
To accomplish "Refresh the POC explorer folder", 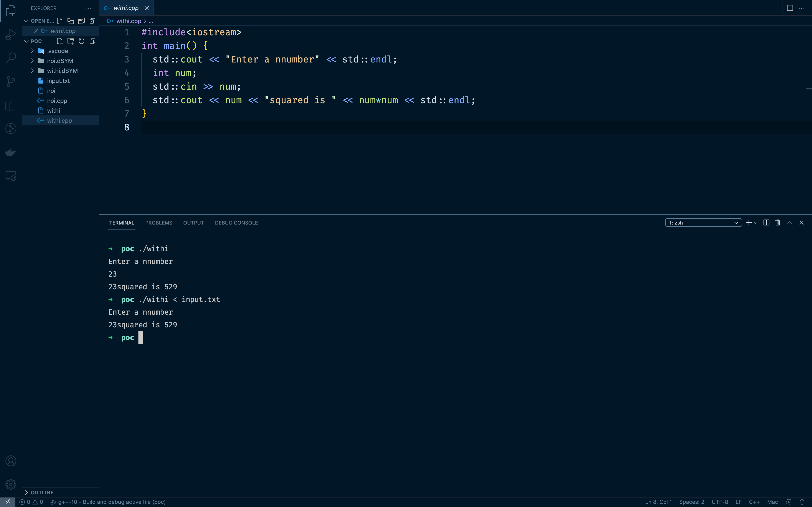I will pyautogui.click(x=82, y=41).
